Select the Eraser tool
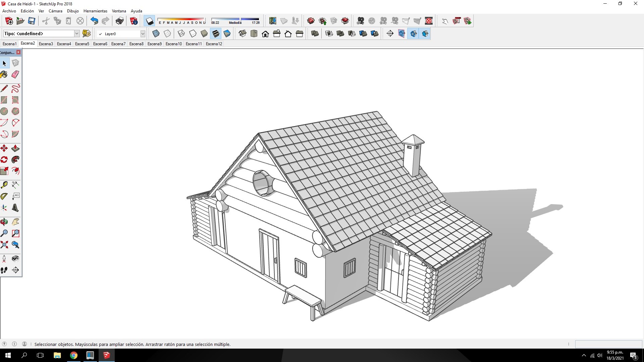644x362 pixels. click(x=15, y=74)
